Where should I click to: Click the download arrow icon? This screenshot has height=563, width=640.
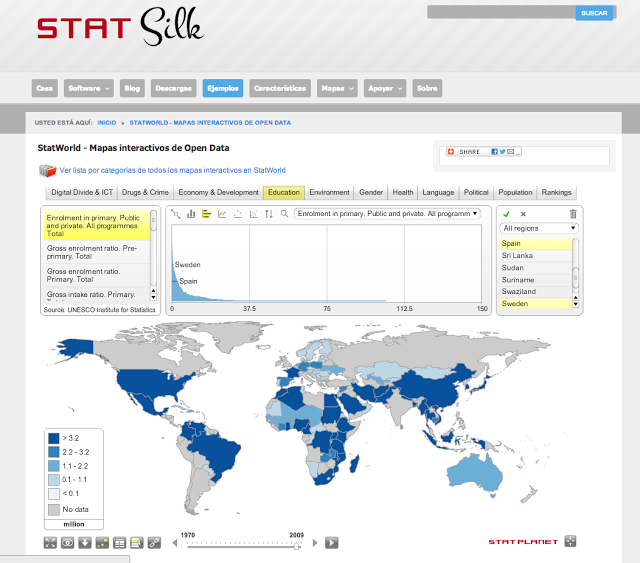point(85,543)
